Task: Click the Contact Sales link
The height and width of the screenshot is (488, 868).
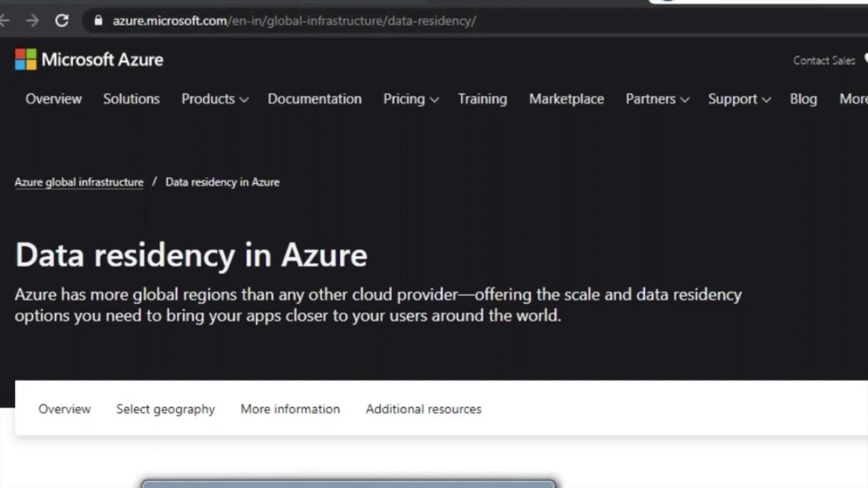Action: [824, 60]
